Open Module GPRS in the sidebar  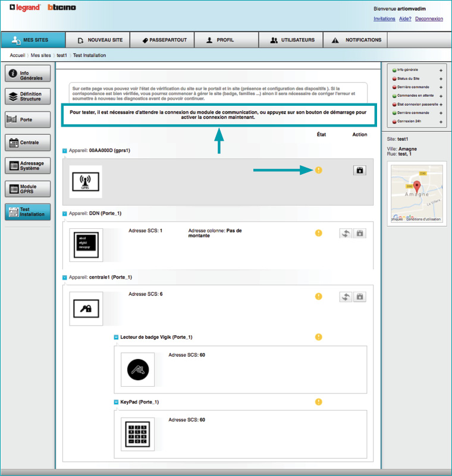pyautogui.click(x=28, y=189)
